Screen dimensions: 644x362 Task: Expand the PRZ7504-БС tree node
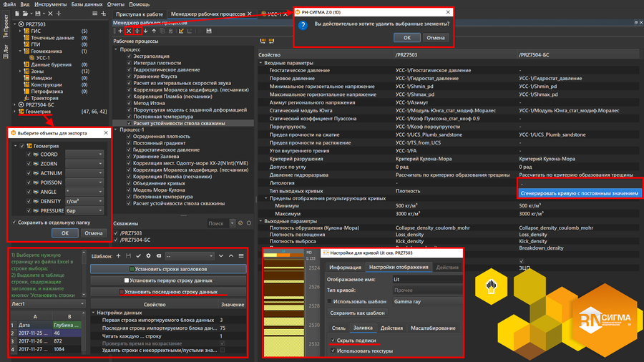[15, 104]
